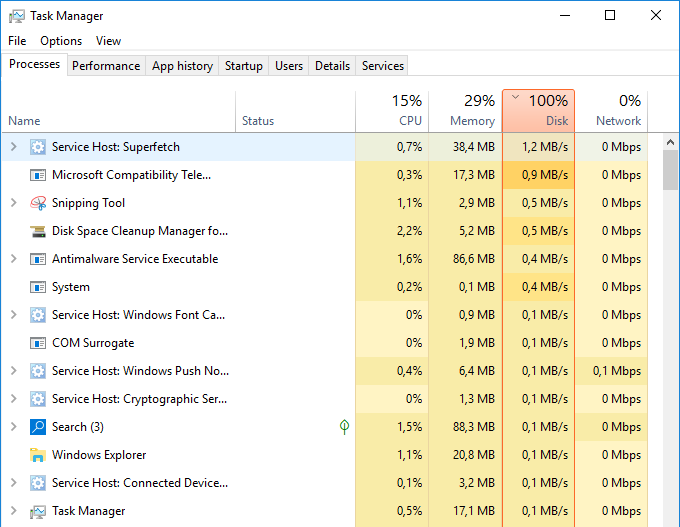
Task: Select the Microsoft Compatibility Tele... row name
Action: point(131,175)
